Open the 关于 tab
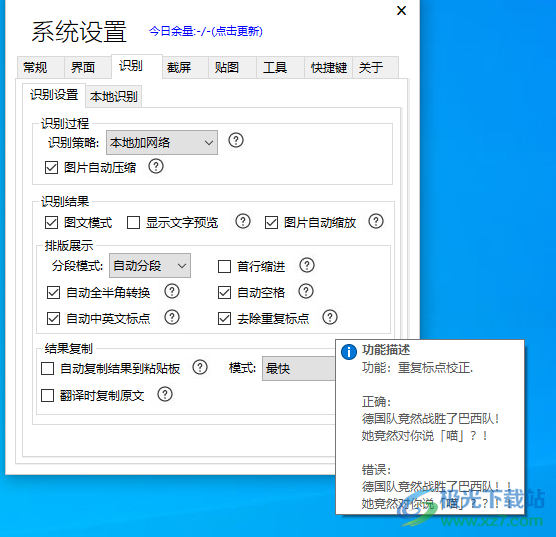The width and height of the screenshot is (556, 537). 376,67
